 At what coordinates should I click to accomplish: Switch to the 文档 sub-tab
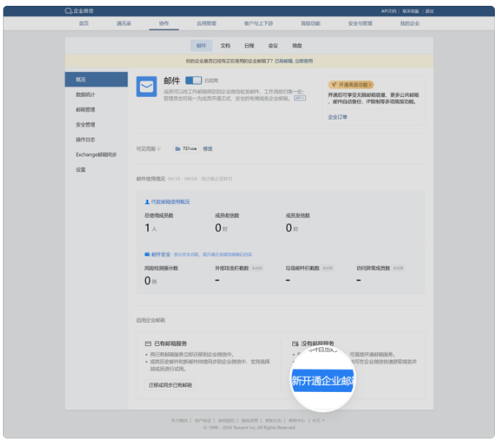(225, 45)
